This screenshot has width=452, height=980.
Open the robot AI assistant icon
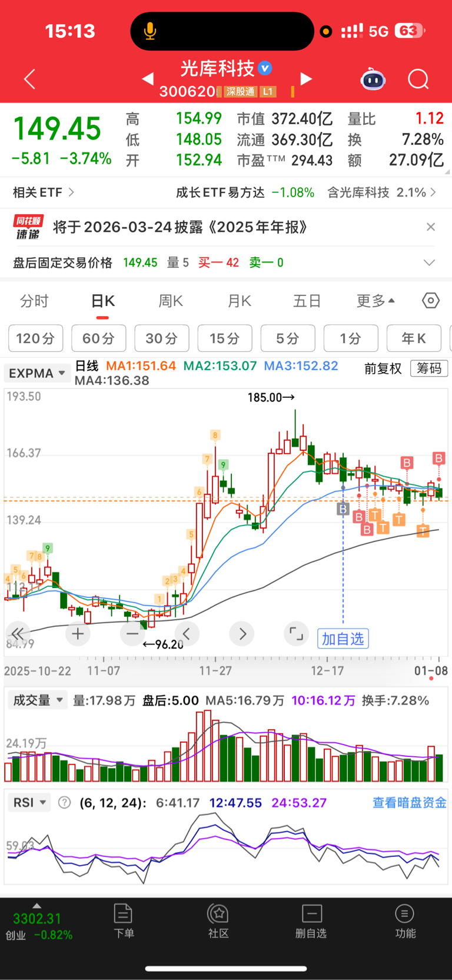tap(373, 79)
